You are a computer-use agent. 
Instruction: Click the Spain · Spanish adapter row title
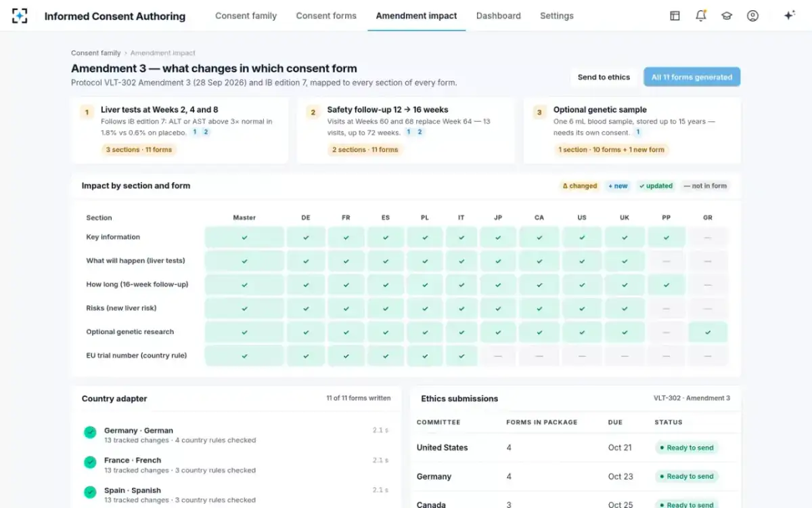click(x=133, y=490)
